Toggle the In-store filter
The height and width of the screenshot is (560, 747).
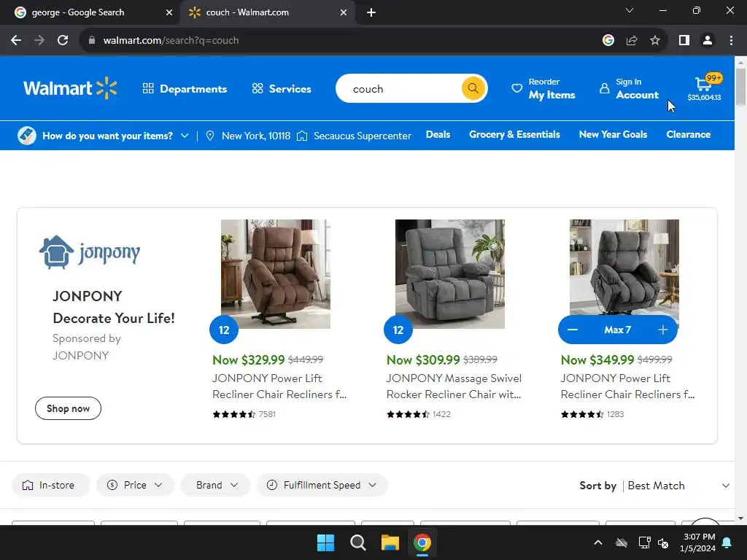(50, 485)
